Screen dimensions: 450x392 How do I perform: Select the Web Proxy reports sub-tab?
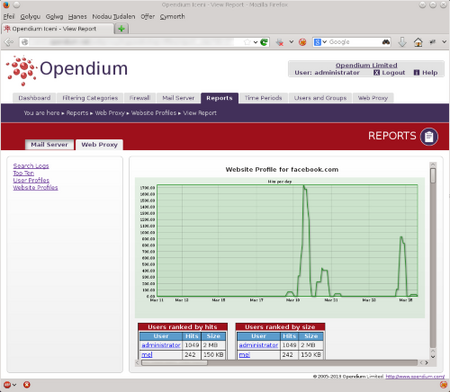(x=99, y=145)
